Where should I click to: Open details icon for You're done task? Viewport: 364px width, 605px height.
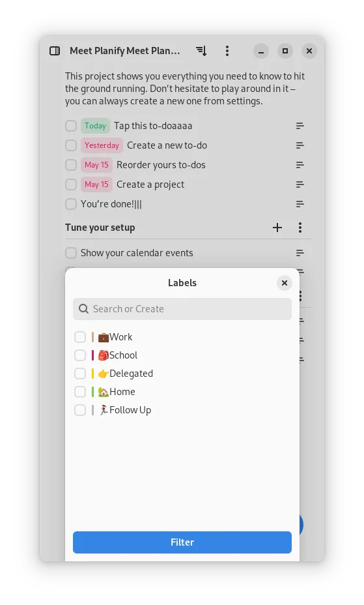300,204
